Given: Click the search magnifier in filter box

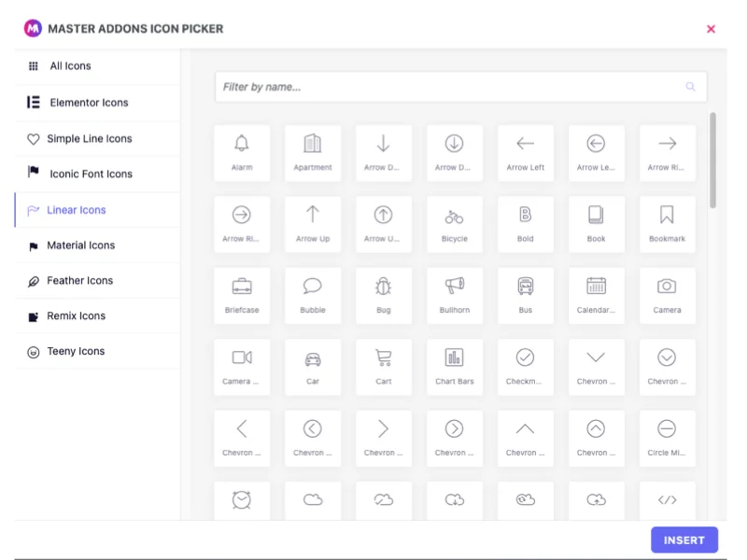Looking at the screenshot, I should pyautogui.click(x=690, y=87).
